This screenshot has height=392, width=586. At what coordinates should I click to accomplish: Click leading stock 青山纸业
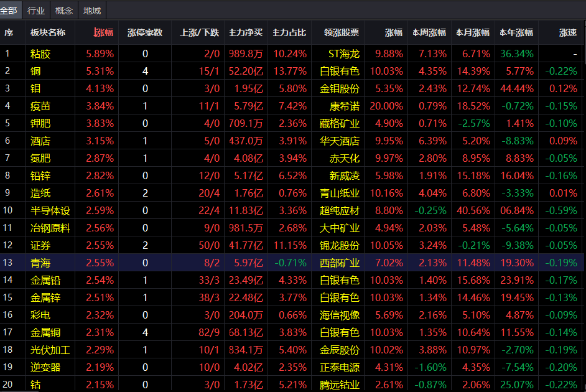click(340, 193)
